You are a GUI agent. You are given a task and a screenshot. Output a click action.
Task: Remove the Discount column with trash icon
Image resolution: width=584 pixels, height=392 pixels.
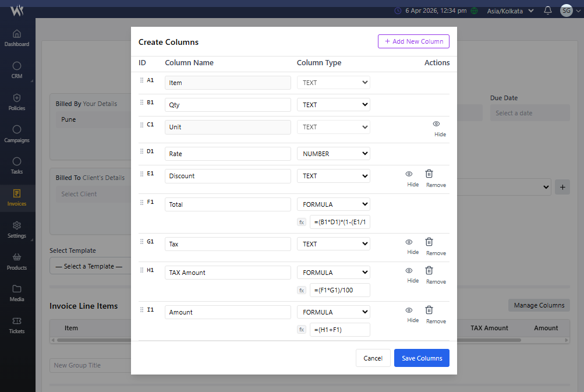click(429, 174)
